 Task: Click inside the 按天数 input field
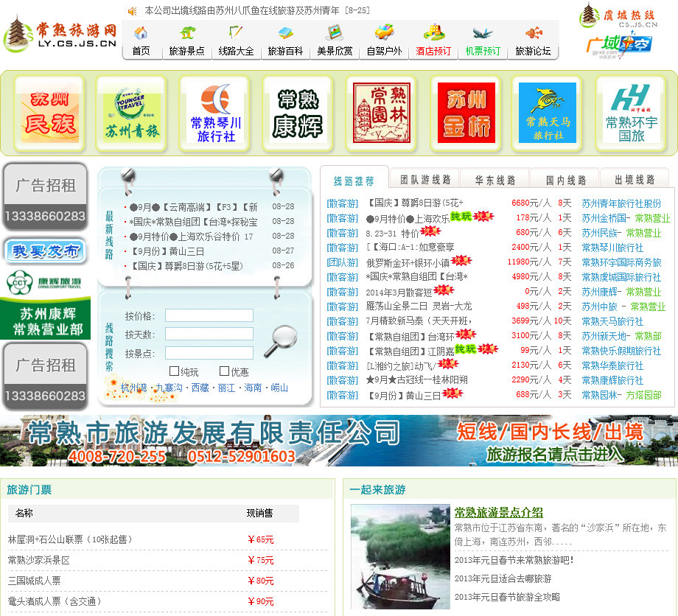pyautogui.click(x=209, y=334)
